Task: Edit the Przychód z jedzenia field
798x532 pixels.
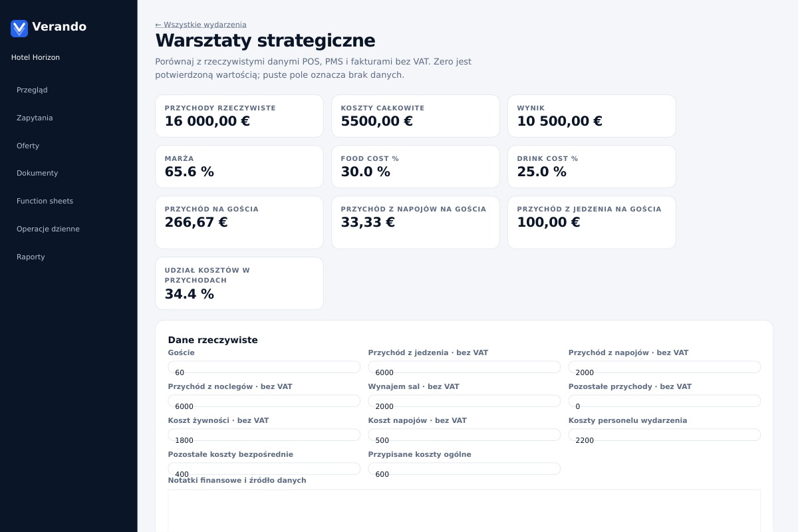Action: point(464,367)
